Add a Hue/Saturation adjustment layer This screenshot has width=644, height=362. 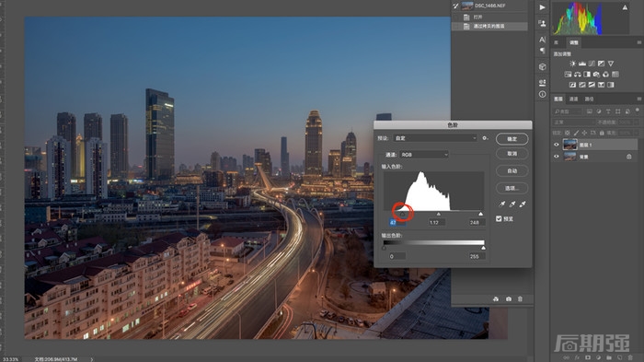pos(568,75)
